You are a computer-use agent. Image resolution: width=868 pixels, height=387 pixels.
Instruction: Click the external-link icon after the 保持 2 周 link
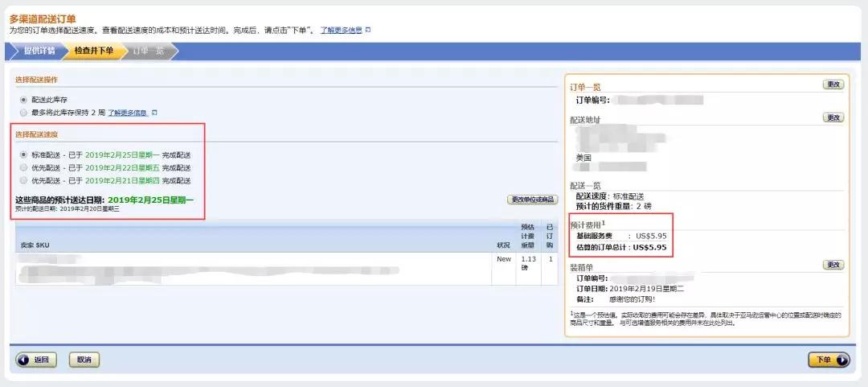pyautogui.click(x=154, y=113)
